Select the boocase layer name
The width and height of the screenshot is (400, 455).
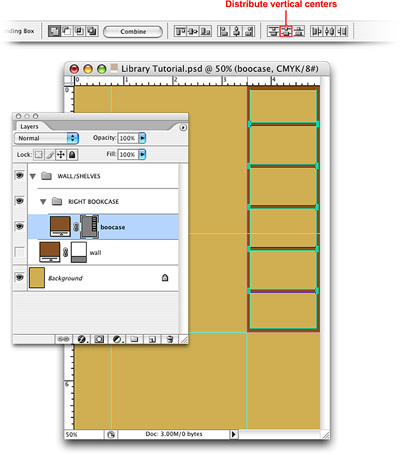tap(113, 227)
